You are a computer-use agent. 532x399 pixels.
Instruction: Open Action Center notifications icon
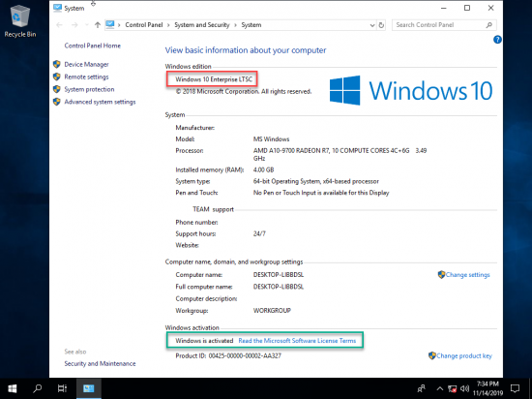pos(515,388)
